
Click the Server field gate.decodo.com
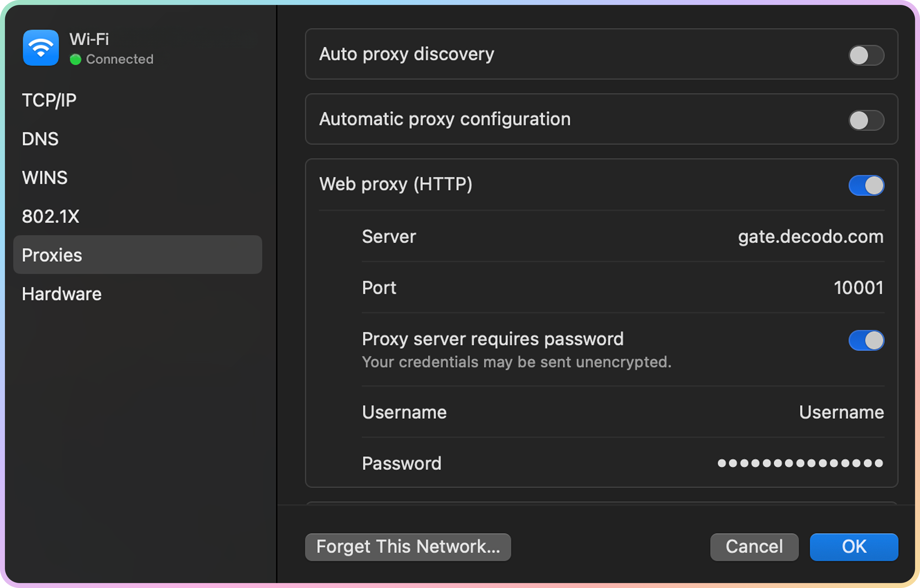click(x=810, y=237)
